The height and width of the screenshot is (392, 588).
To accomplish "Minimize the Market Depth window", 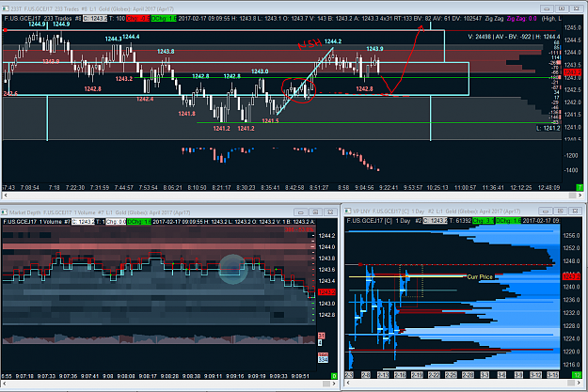I will (x=300, y=212).
